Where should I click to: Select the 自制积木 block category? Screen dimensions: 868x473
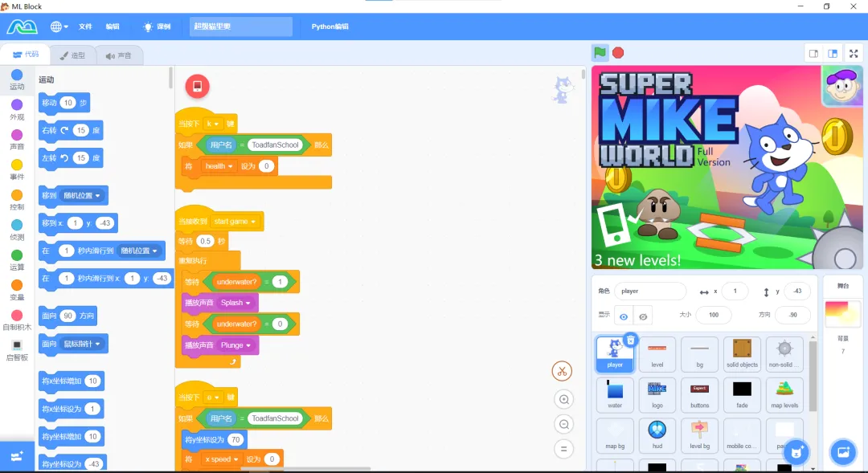pos(17,320)
